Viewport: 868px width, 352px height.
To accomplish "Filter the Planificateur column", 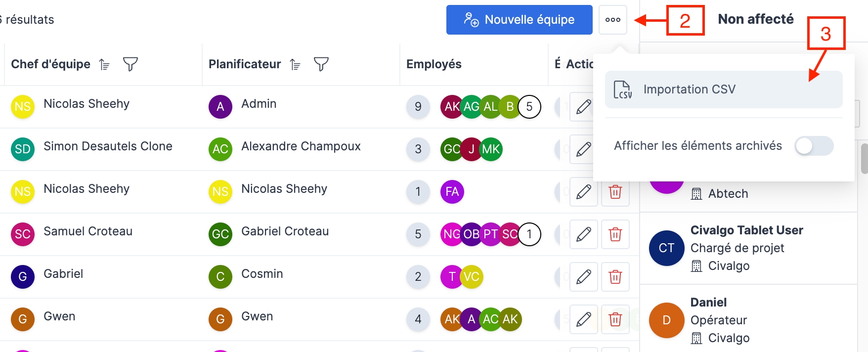I will 321,64.
